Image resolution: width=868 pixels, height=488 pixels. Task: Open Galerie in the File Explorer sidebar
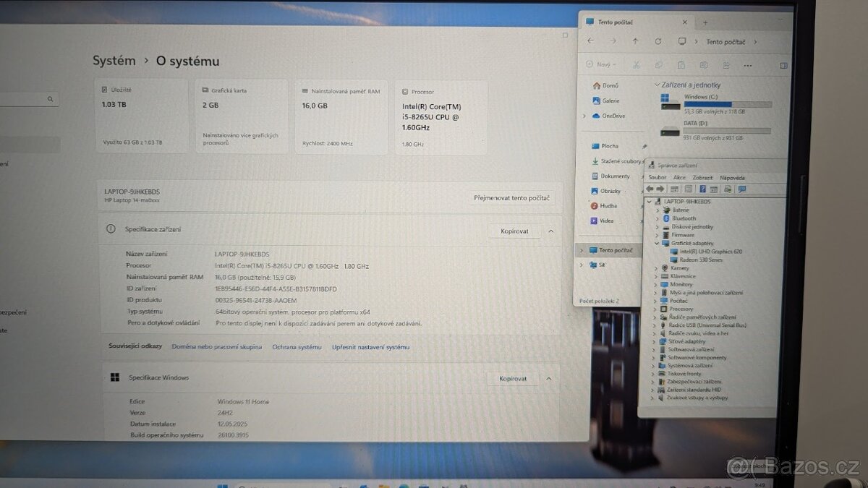608,100
